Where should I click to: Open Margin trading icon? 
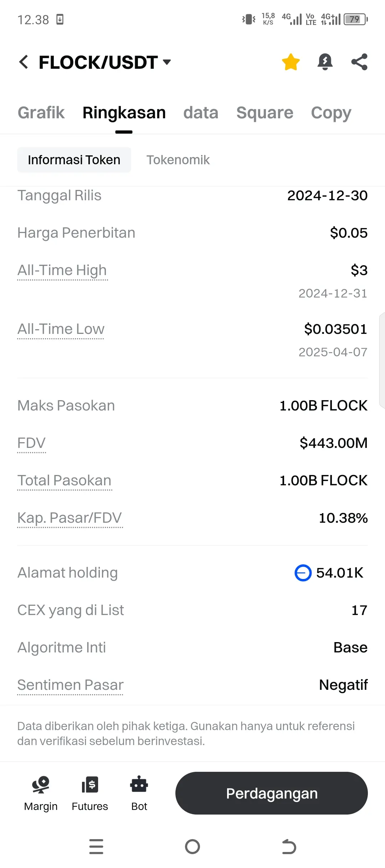[x=41, y=794]
